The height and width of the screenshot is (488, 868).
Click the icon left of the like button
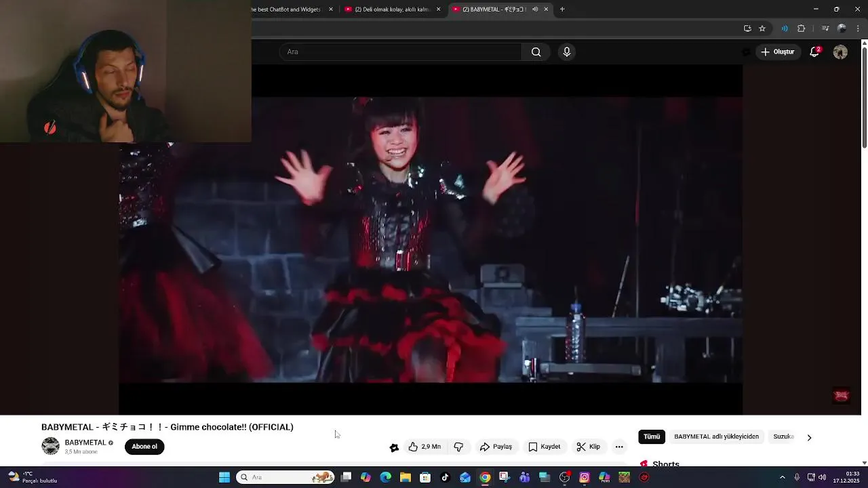tap(394, 447)
